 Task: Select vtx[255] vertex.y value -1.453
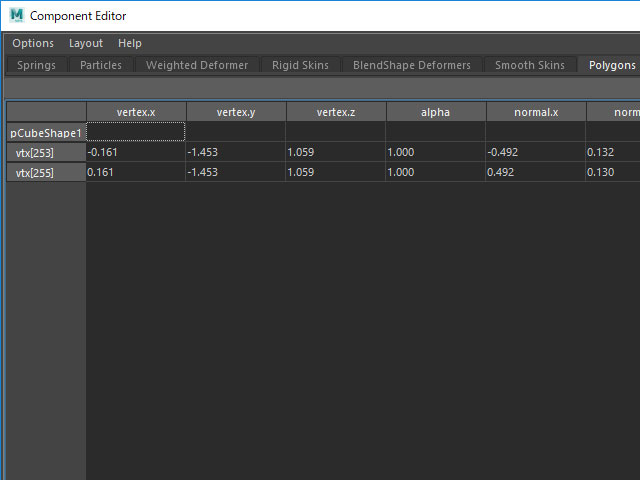[x=236, y=172]
